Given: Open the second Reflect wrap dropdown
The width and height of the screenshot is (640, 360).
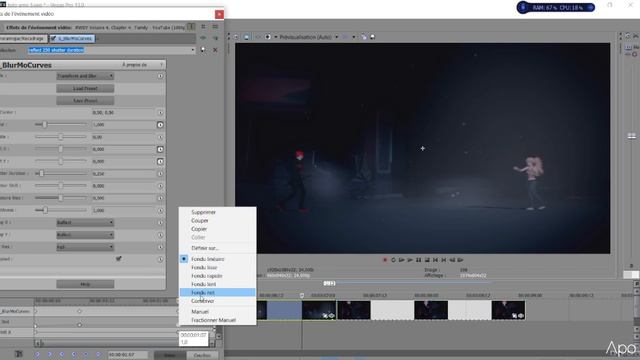Looking at the screenshot, I should (x=85, y=235).
